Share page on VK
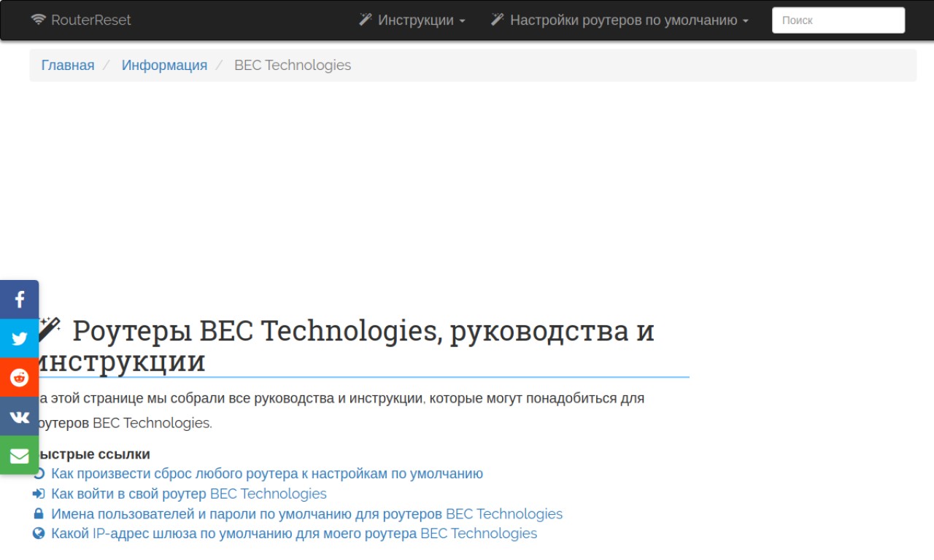The width and height of the screenshot is (934, 560). tap(19, 417)
